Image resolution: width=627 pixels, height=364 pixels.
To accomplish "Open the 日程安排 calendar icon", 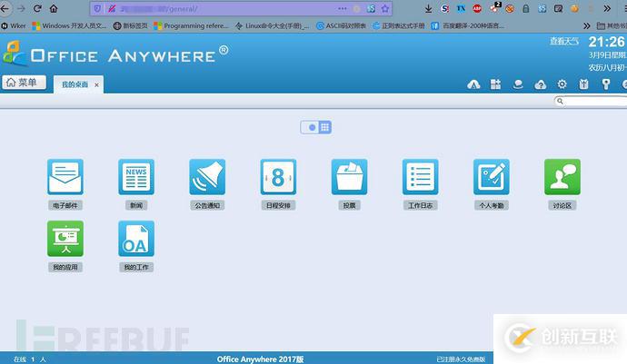I will (x=278, y=177).
